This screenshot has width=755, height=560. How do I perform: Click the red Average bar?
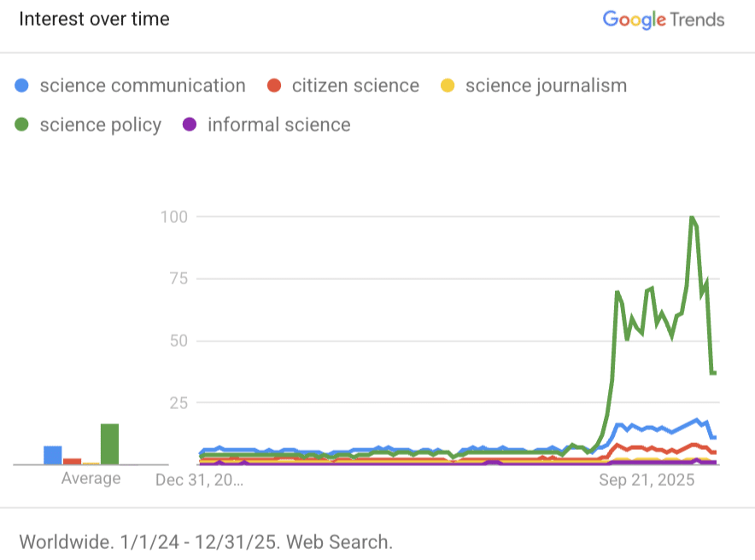pyautogui.click(x=72, y=461)
